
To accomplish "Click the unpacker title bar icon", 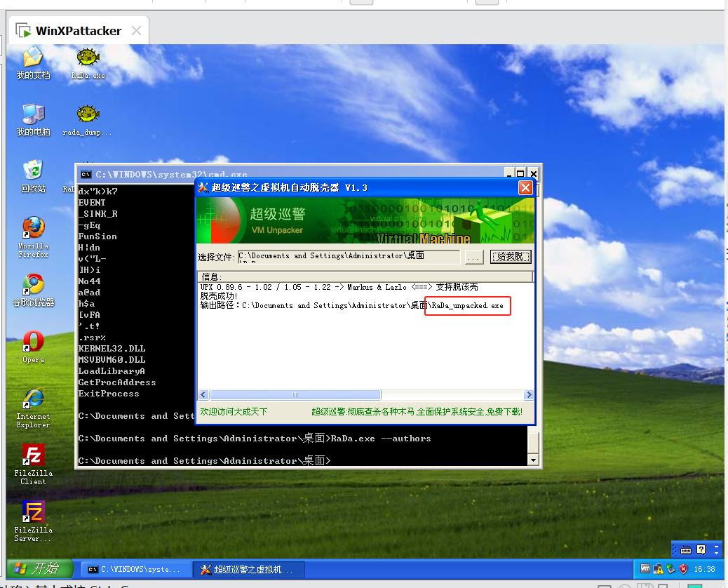I will click(203, 187).
